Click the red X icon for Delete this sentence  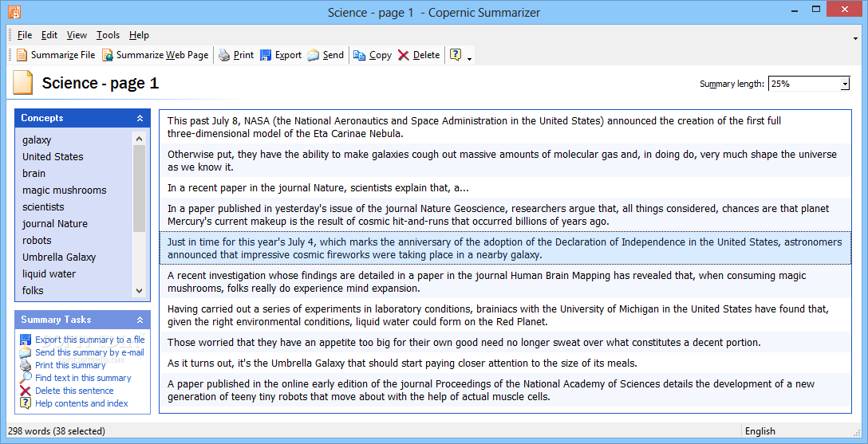tap(26, 391)
